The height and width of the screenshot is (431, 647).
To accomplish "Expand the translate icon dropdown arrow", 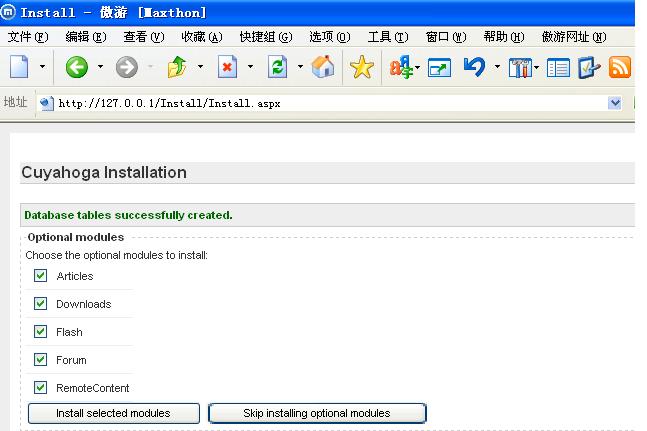I will tap(418, 68).
